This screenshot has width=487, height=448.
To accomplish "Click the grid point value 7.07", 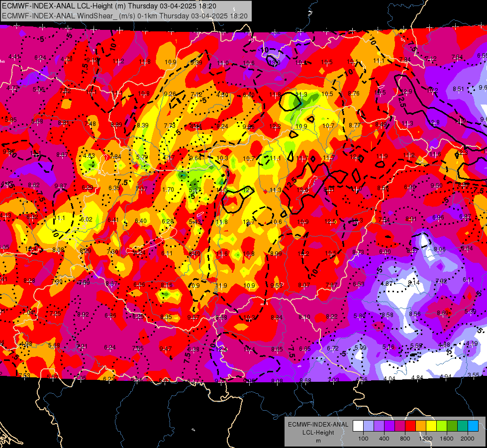I will point(141,189).
